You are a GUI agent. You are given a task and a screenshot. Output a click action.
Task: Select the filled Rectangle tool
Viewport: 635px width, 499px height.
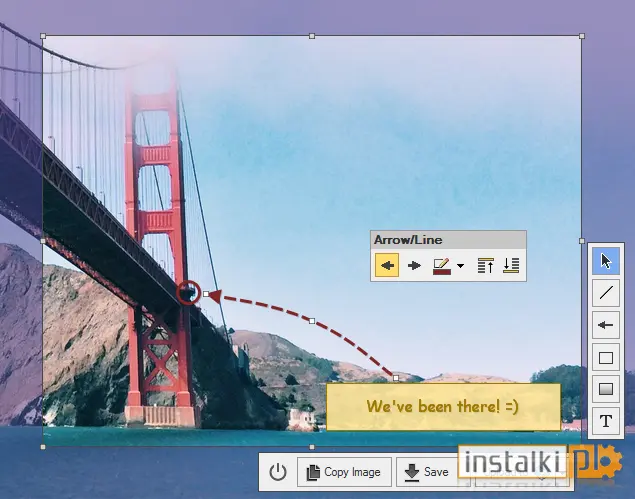click(x=606, y=389)
